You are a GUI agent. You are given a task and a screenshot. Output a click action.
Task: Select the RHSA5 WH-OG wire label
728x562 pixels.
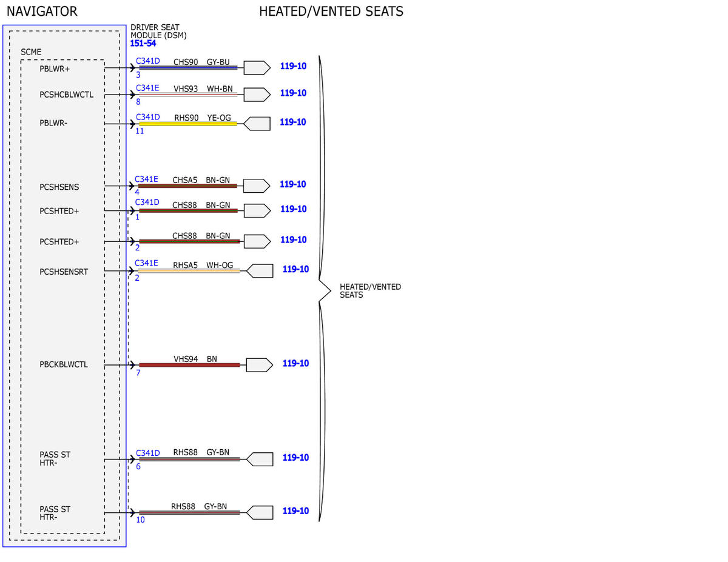[203, 265]
